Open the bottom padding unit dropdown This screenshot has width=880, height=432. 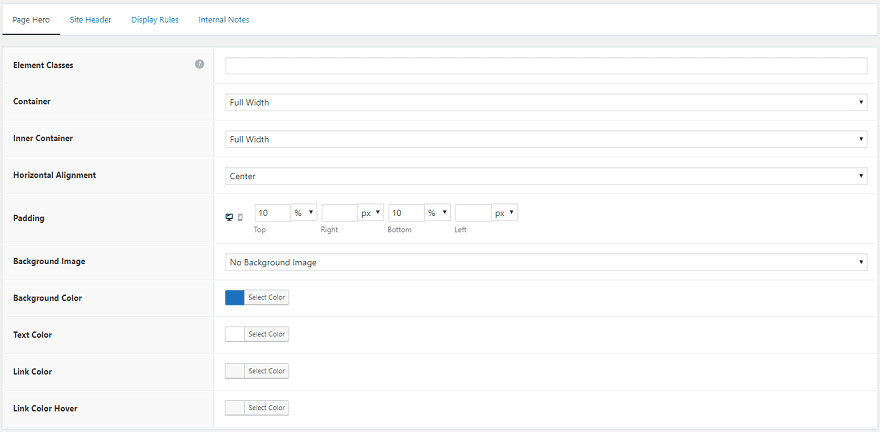438,213
